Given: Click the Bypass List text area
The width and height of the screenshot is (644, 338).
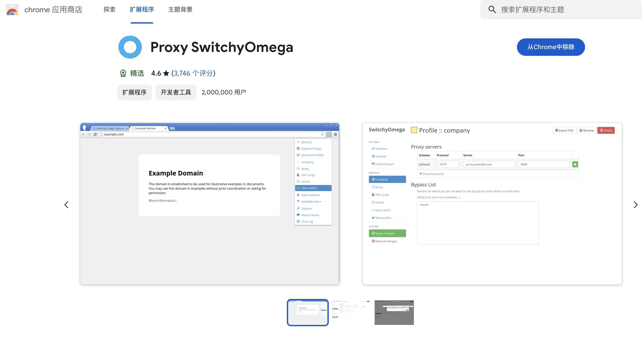Looking at the screenshot, I should pyautogui.click(x=477, y=223).
